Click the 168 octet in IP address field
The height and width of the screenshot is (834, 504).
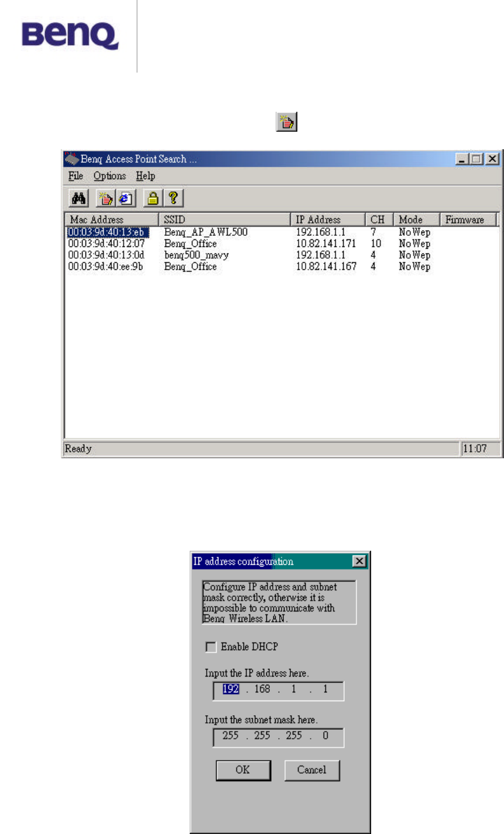coord(262,689)
